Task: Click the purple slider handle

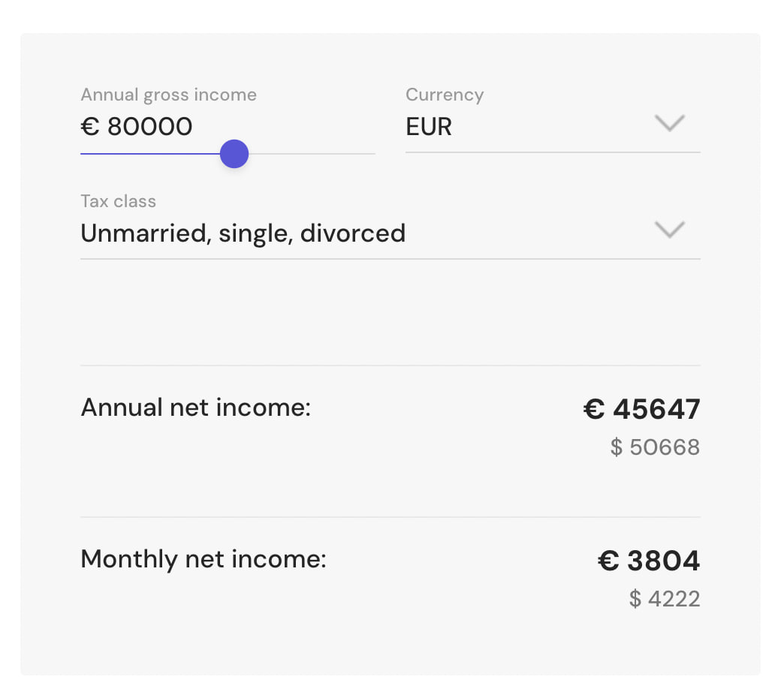Action: 234,154
